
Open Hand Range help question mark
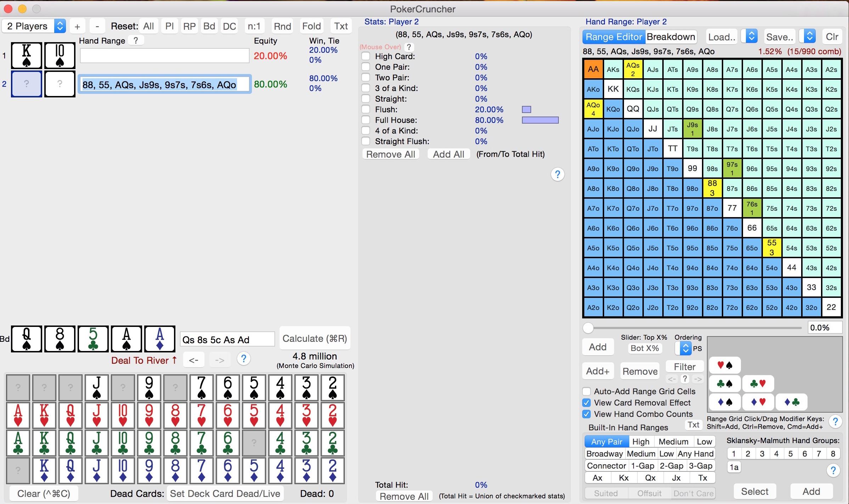tap(136, 41)
